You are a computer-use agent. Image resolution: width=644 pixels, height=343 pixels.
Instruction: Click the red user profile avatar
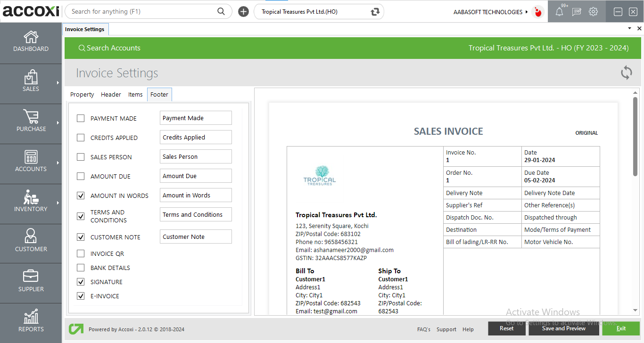(x=537, y=12)
